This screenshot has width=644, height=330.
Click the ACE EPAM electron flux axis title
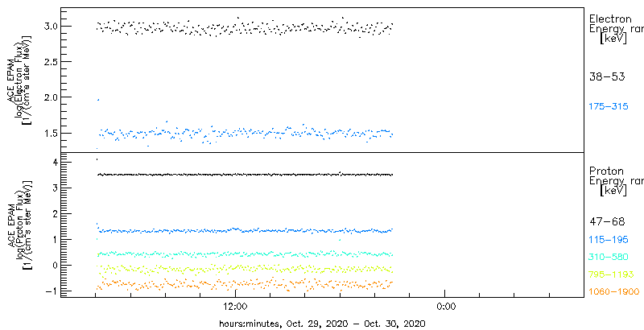click(19, 80)
